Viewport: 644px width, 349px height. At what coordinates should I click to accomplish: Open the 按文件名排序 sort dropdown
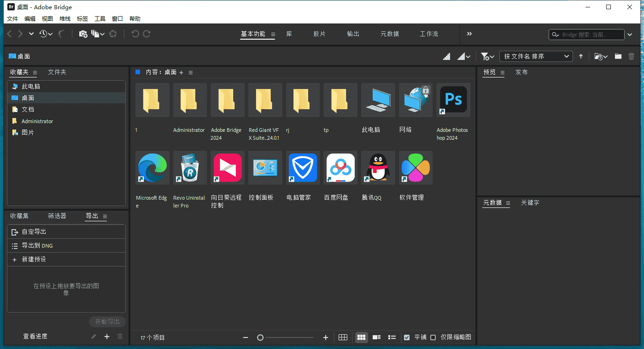pyautogui.click(x=537, y=56)
